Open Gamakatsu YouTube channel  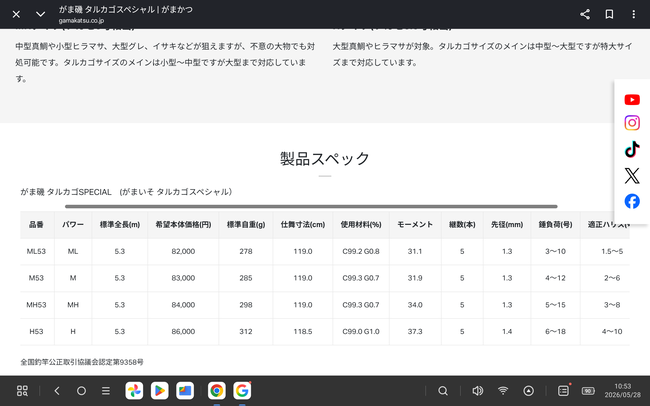[632, 100]
